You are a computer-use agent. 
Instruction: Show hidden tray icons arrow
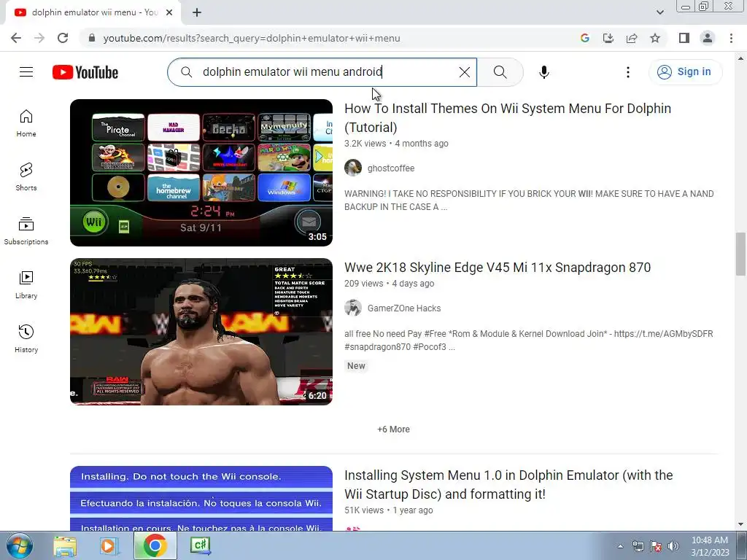(x=620, y=546)
